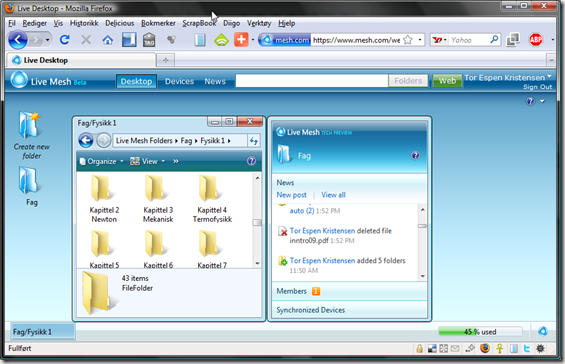565x364 pixels.
Task: Open Fil menu
Action: tap(12, 23)
